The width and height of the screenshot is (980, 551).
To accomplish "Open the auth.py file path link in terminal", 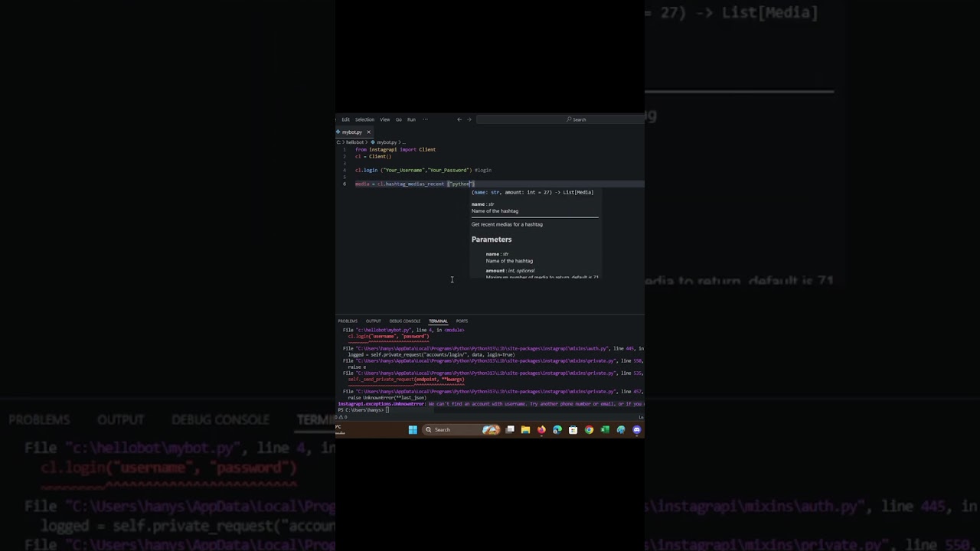I will point(482,348).
